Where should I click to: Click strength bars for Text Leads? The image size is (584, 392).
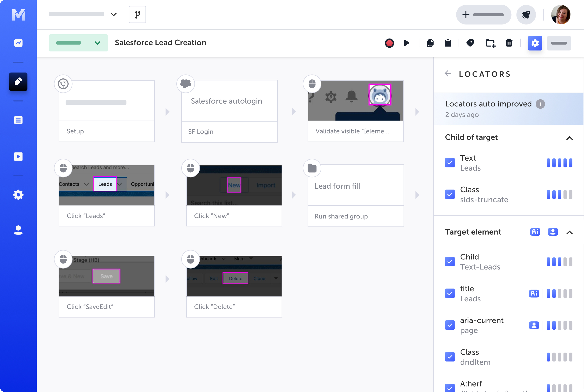tap(559, 163)
